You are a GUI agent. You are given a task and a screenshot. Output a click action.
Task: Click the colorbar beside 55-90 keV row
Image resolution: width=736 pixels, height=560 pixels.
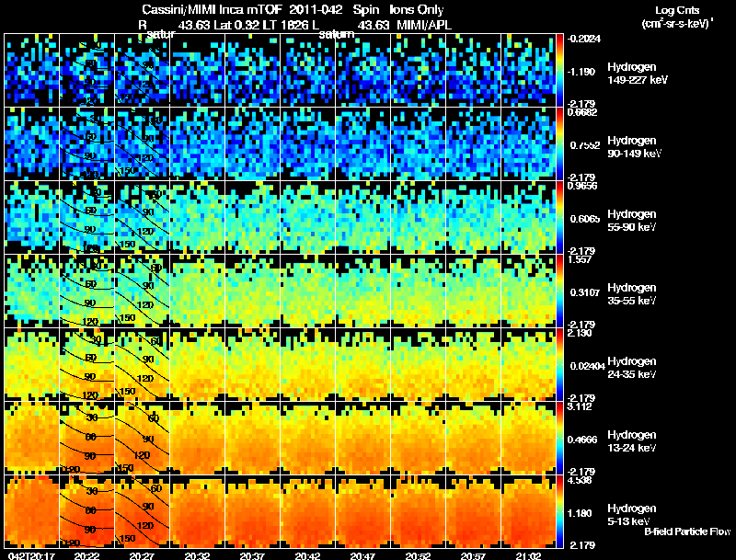point(559,218)
